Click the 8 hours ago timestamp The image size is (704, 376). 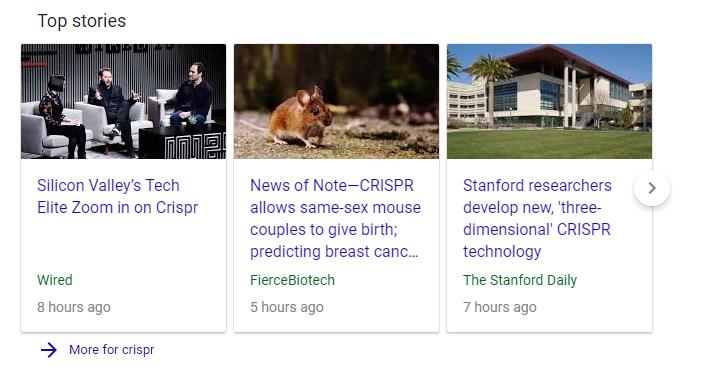tap(74, 307)
